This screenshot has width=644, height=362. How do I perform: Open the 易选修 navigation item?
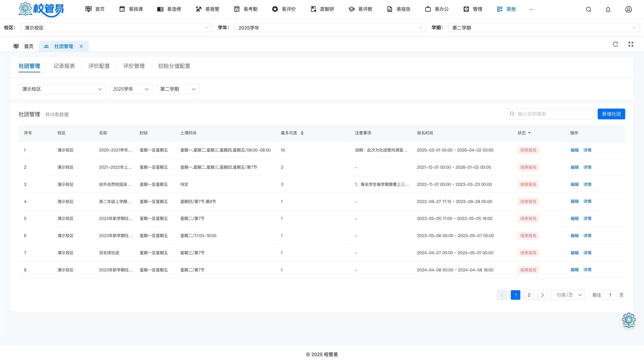[x=169, y=9]
